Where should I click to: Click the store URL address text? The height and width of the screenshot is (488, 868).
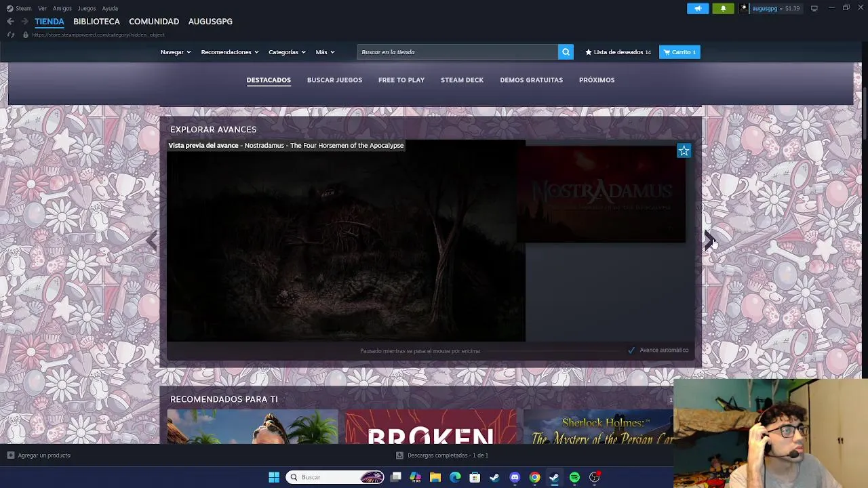tap(98, 35)
